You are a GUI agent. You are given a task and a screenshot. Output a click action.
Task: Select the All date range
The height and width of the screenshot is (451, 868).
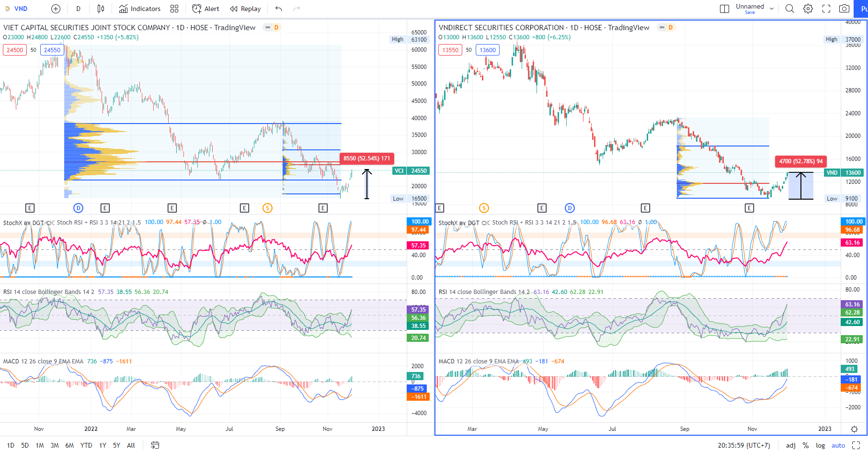131,445
